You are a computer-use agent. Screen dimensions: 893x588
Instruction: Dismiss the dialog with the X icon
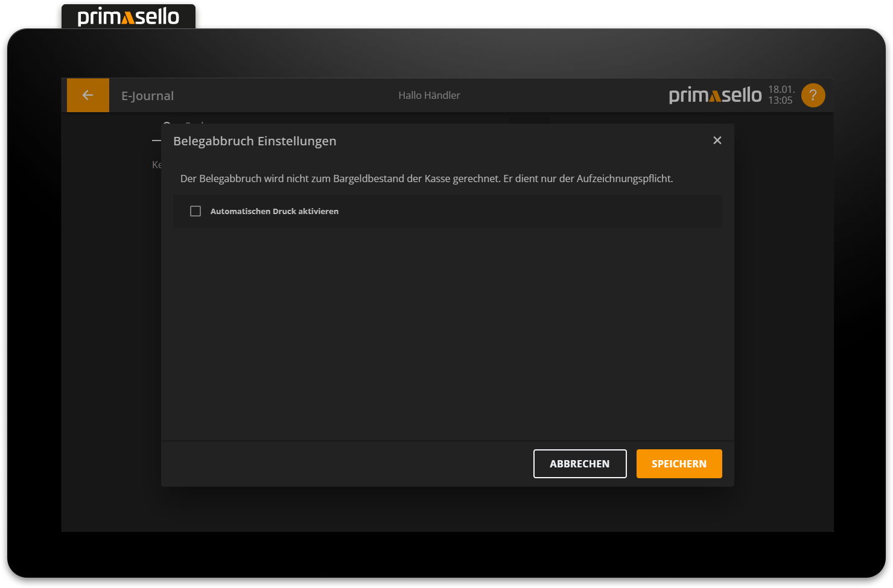pyautogui.click(x=717, y=140)
